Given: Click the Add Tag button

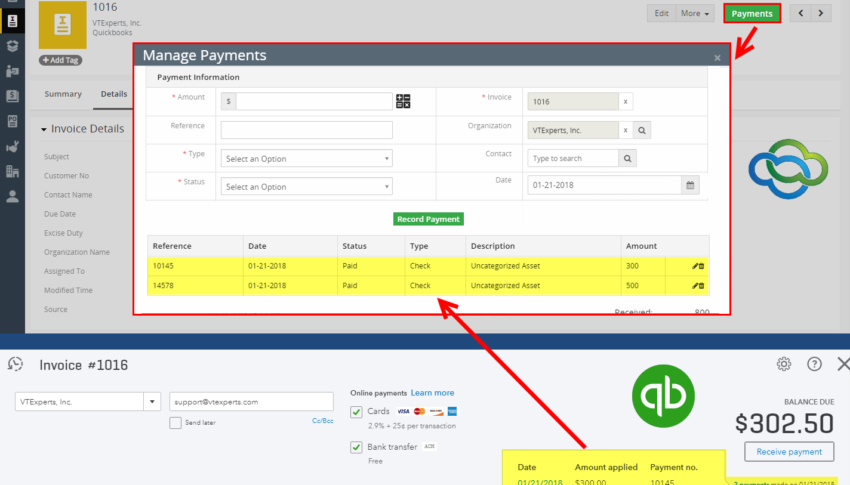Looking at the screenshot, I should 60,60.
